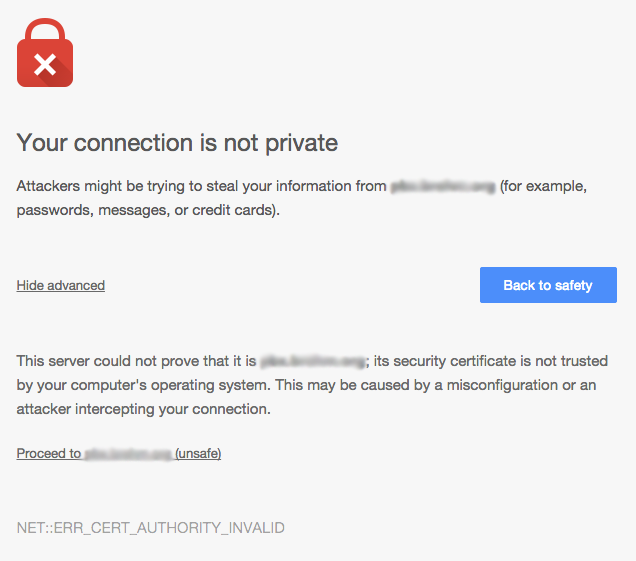The height and width of the screenshot is (561, 636).
Task: Click the "security certificate is not trusted" phrase
Action: tap(505, 361)
